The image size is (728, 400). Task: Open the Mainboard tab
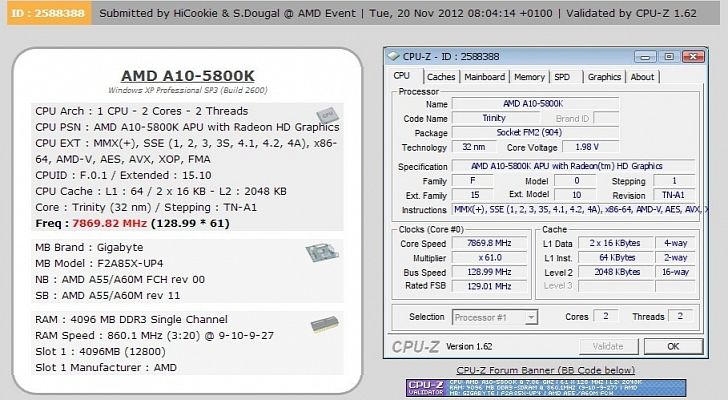pos(485,76)
